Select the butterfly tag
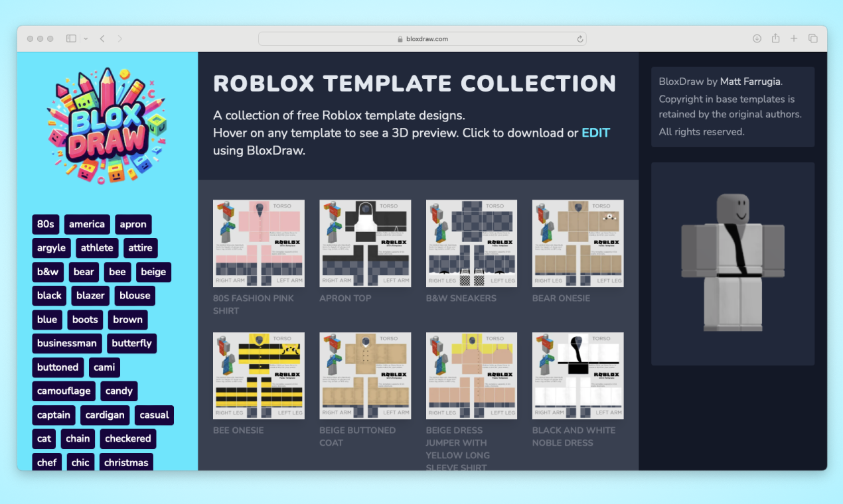 pyautogui.click(x=132, y=344)
